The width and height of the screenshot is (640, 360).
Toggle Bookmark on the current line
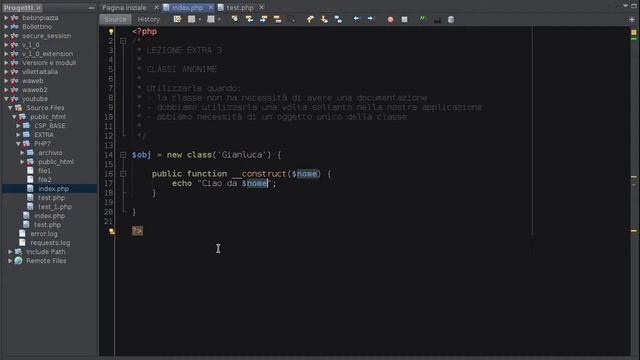click(x=338, y=19)
